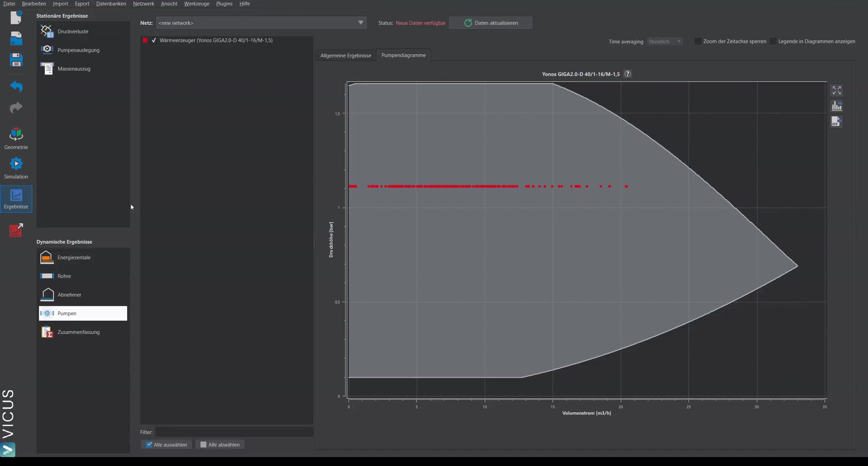Open the Export menu
The image size is (868, 466).
(x=82, y=4)
